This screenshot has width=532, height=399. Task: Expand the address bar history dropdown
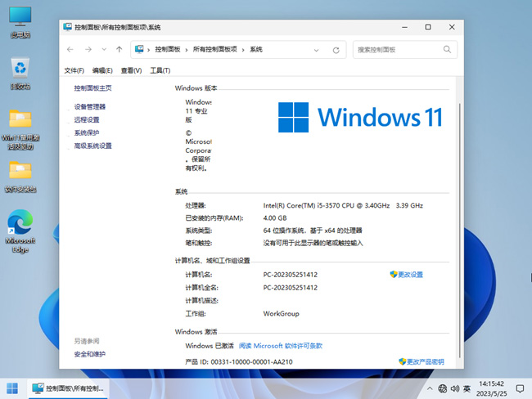click(x=316, y=50)
